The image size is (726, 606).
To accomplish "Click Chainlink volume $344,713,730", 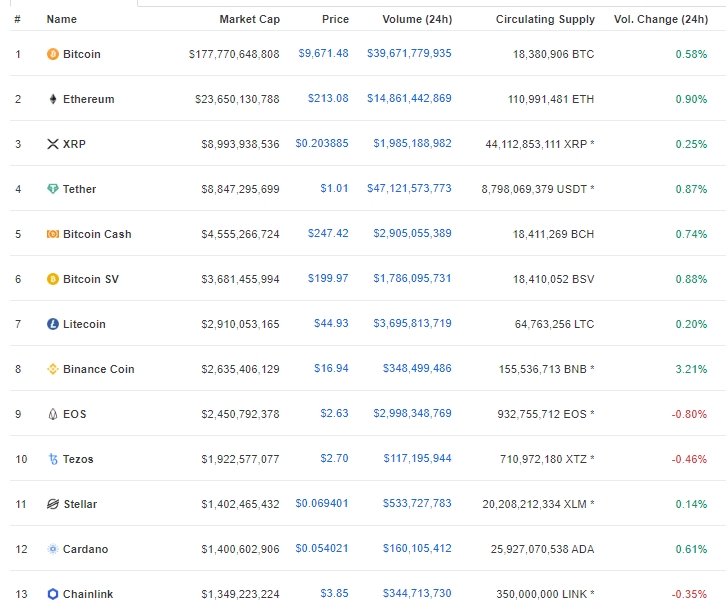I will (x=417, y=593).
